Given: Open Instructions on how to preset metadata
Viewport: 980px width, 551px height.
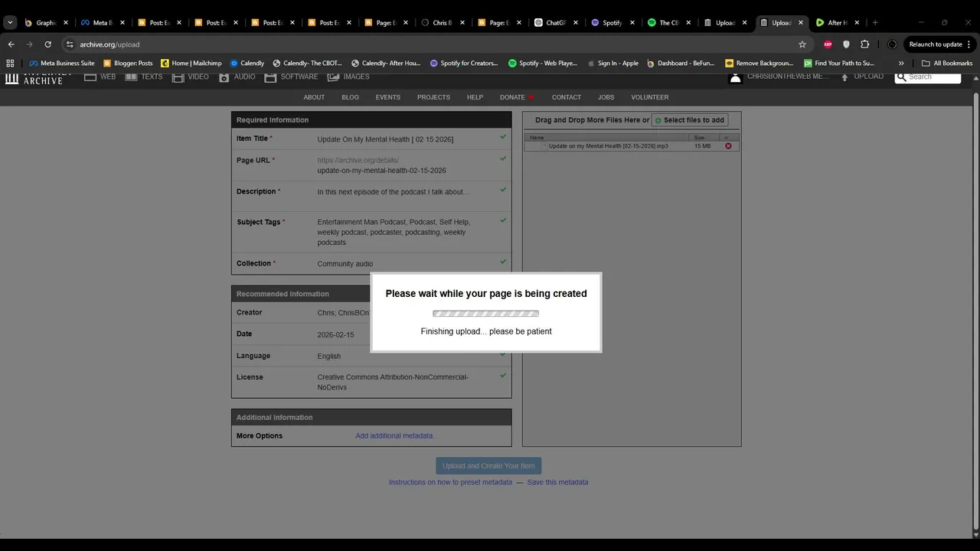Looking at the screenshot, I should [450, 482].
